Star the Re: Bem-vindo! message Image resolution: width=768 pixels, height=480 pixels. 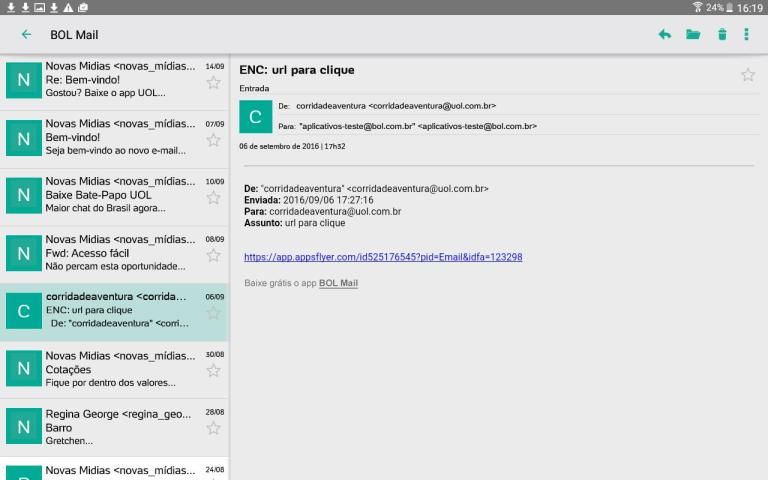point(214,83)
